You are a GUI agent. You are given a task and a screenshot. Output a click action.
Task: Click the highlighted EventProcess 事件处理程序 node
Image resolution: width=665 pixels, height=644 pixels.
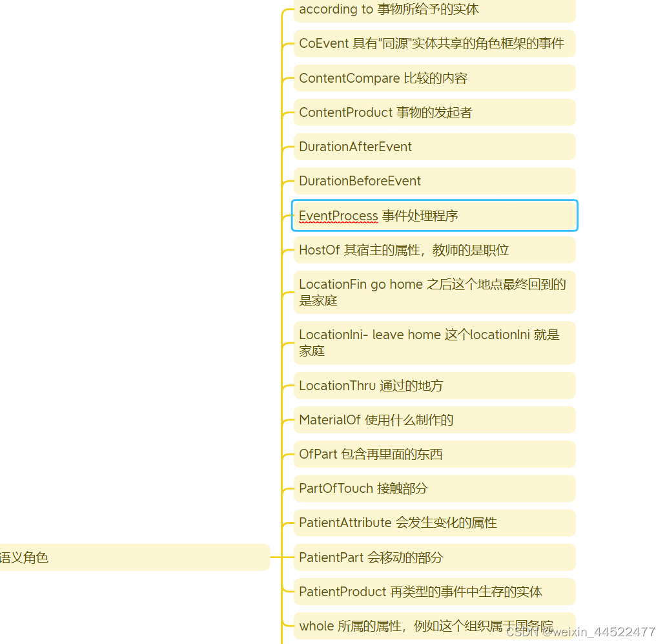[x=435, y=216]
